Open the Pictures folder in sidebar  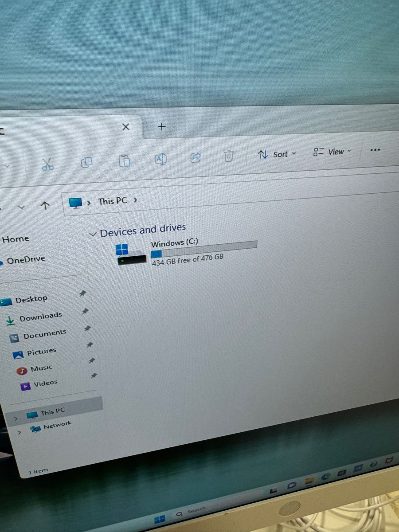coord(41,352)
